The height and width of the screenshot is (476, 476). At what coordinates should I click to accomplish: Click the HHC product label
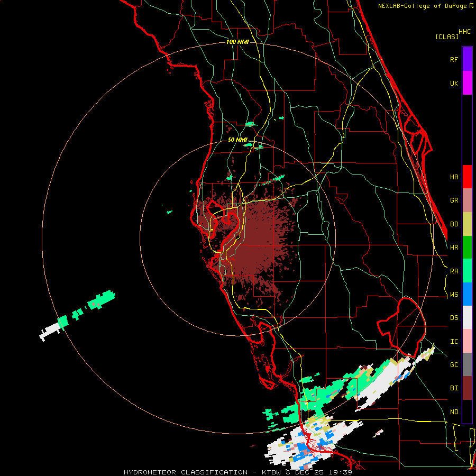465,32
